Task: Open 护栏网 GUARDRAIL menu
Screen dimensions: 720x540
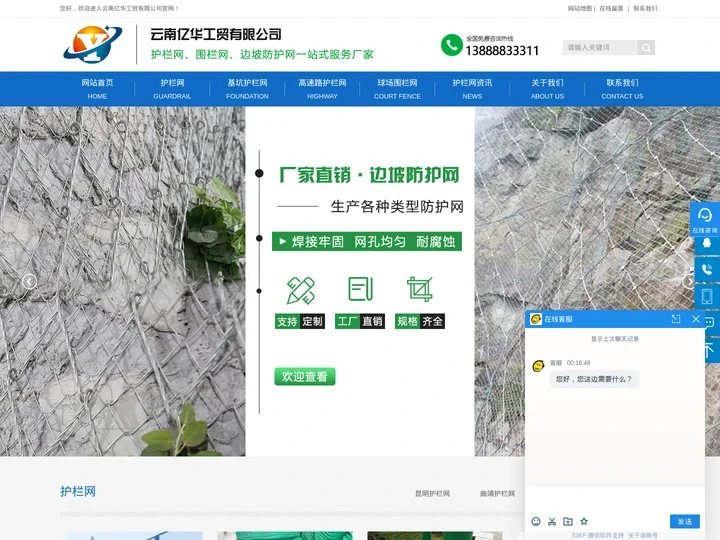Action: coord(172,89)
